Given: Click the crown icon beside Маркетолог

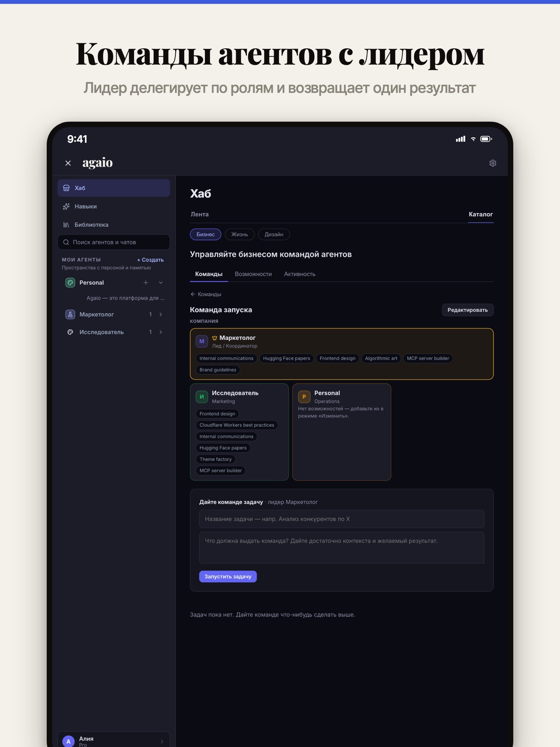Looking at the screenshot, I should click(x=214, y=338).
